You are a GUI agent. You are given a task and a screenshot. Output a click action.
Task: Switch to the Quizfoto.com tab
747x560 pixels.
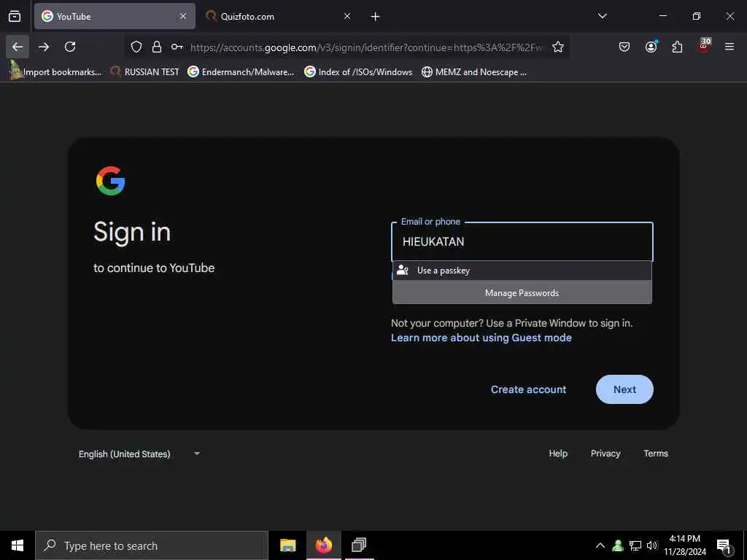point(279,16)
